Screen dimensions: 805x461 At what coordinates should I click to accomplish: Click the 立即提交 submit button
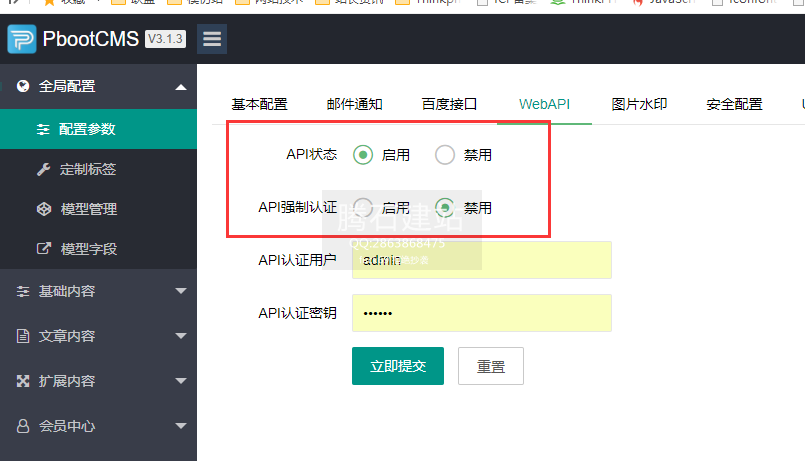pos(397,366)
